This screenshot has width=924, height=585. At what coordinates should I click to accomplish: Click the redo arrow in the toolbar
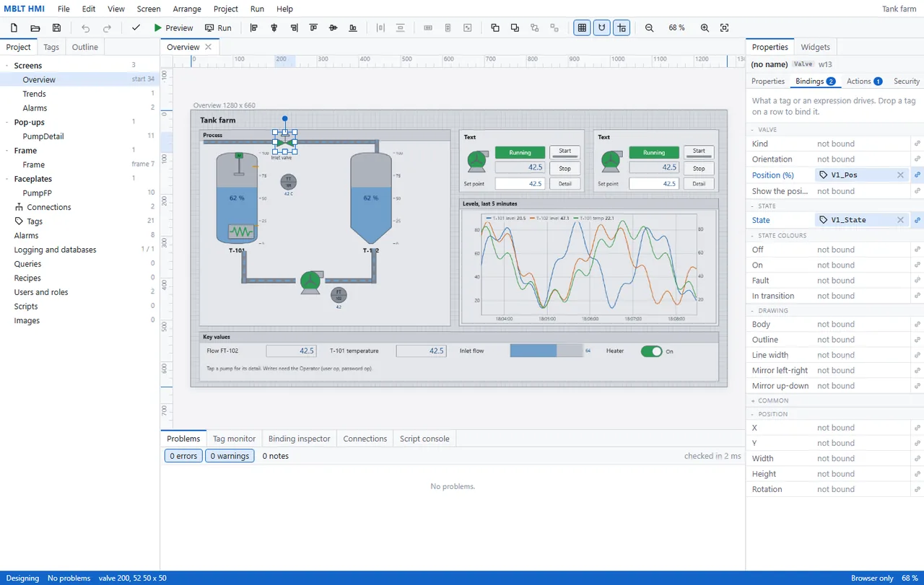[108, 28]
